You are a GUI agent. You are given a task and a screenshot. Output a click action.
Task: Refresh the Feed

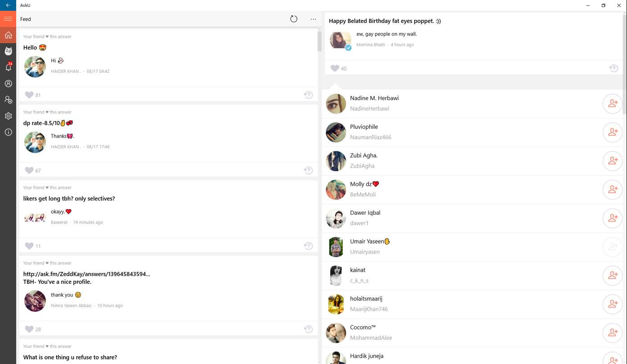294,19
